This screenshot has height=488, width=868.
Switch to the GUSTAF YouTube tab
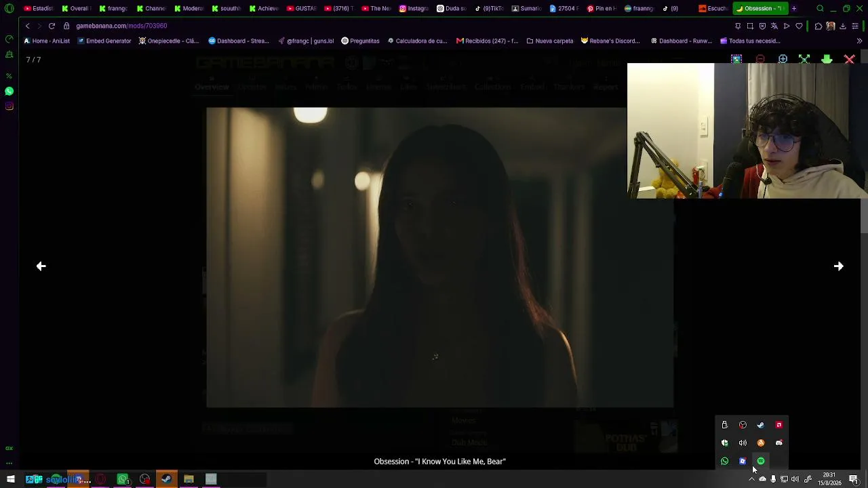[301, 9]
